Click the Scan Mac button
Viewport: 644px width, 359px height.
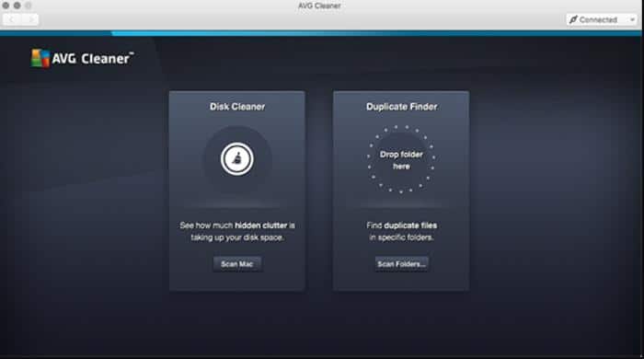(237, 264)
